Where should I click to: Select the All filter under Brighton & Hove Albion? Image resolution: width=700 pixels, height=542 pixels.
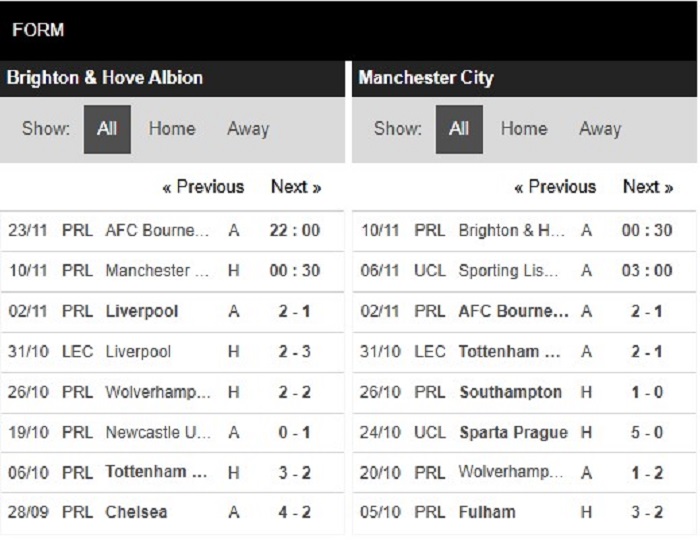107,129
